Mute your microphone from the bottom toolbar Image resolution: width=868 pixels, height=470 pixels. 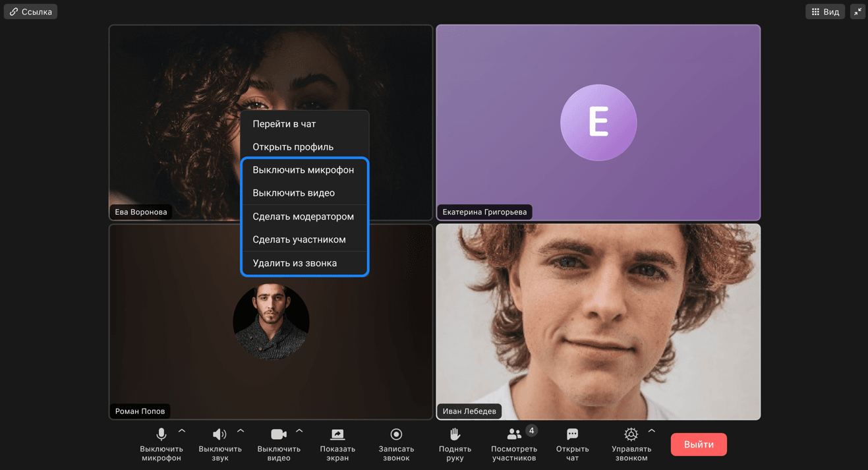click(161, 443)
